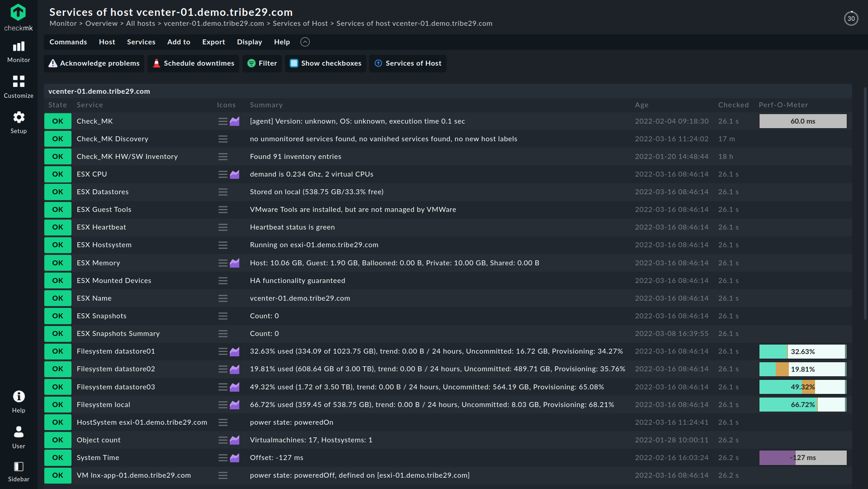
Task: Open the ESX Datastores service link
Action: 103,192
